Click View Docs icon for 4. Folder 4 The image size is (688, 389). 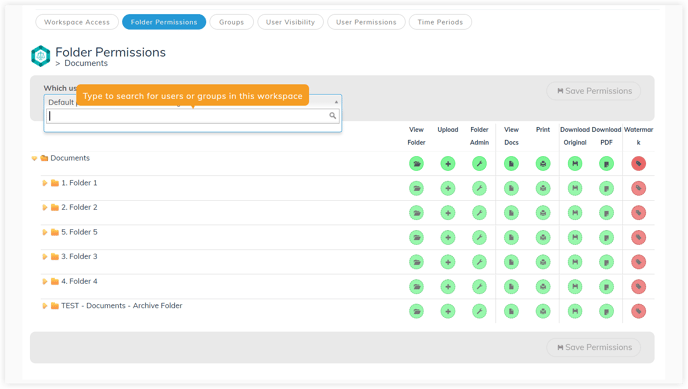coord(511,286)
